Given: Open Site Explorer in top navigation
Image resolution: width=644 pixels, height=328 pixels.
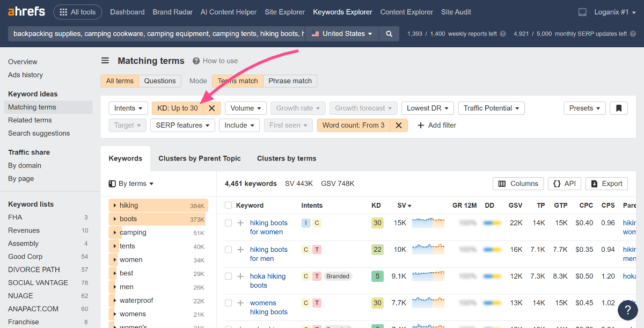Looking at the screenshot, I should point(285,12).
